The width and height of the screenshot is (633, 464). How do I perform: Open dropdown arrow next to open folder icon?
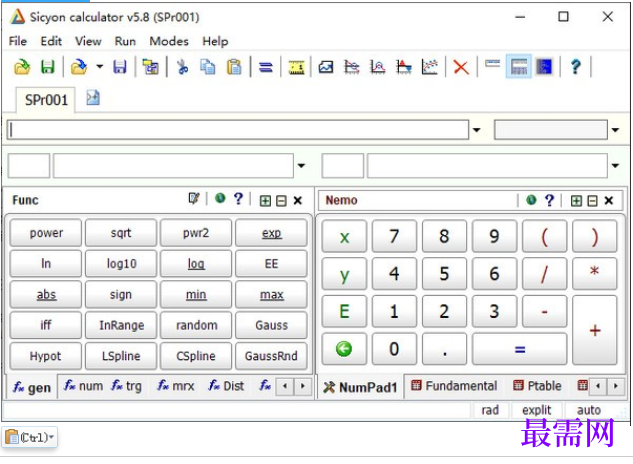[99, 67]
